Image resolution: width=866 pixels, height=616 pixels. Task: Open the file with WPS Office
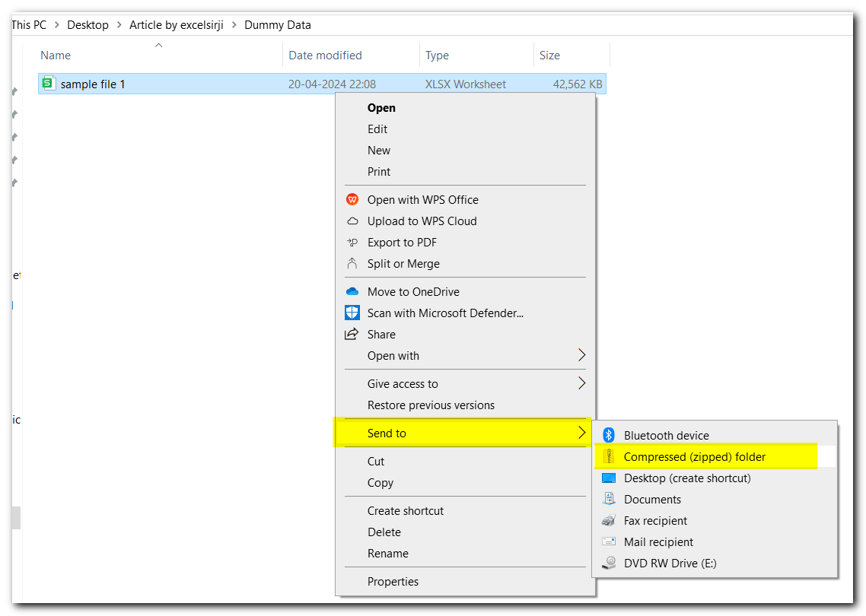pos(352,199)
